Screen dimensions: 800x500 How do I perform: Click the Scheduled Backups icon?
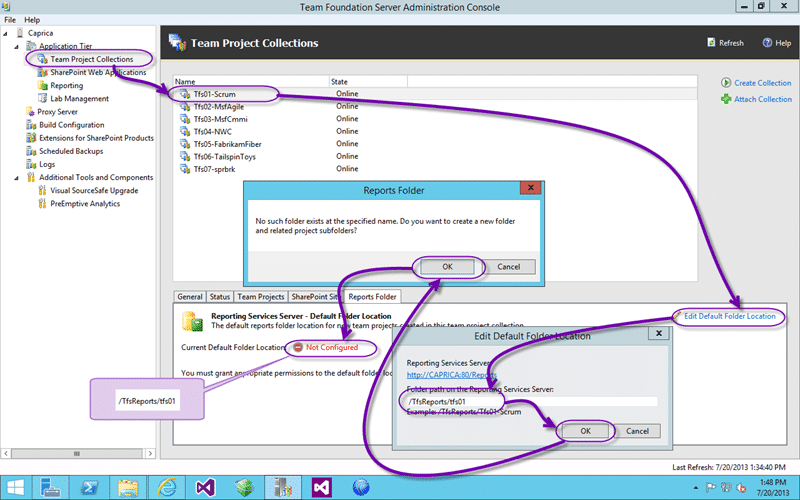(x=31, y=152)
